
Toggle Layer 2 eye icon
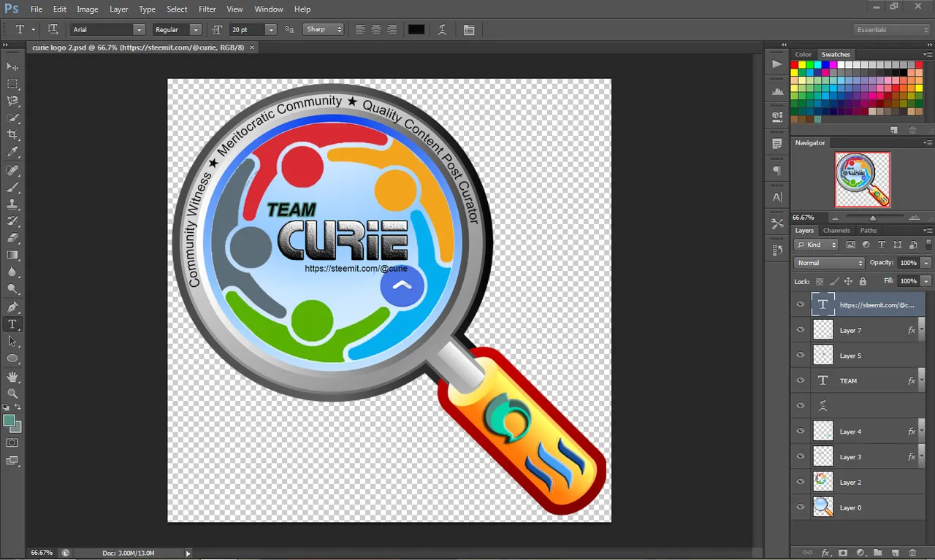[x=801, y=482]
